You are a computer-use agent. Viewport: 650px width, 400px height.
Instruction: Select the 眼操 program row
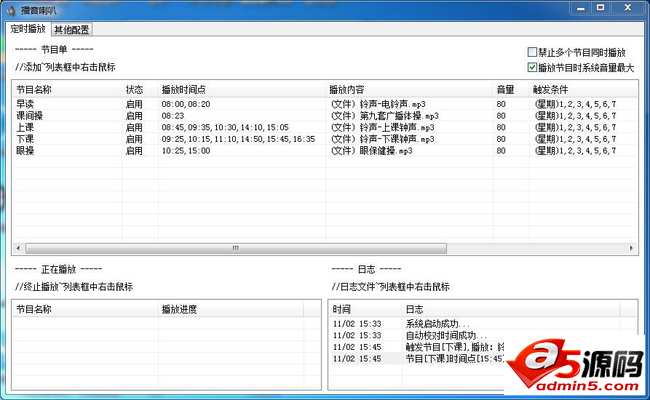(x=325, y=150)
